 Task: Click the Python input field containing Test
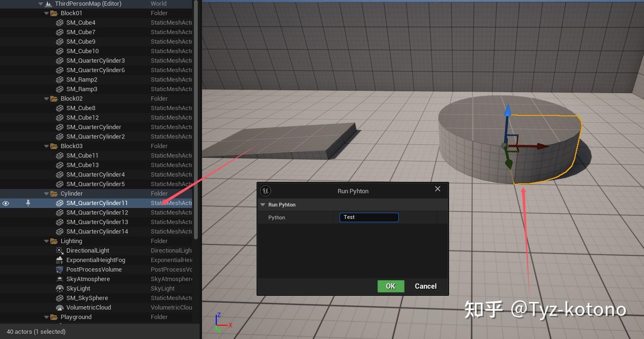pos(369,217)
